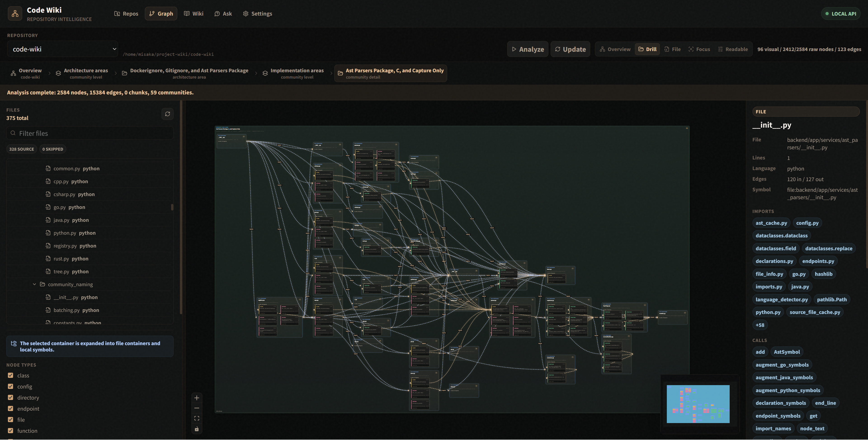Collapse the community_naming folder
868x440 pixels.
[34, 284]
